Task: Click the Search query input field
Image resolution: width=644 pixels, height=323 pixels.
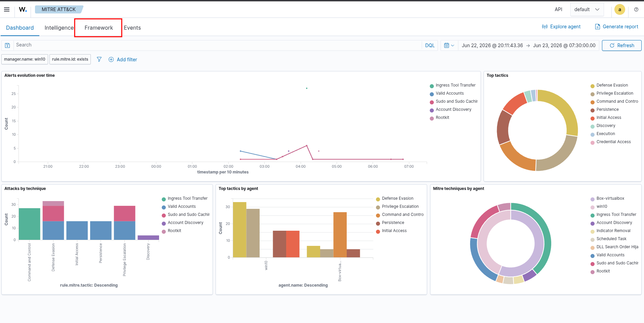Action: click(217, 45)
